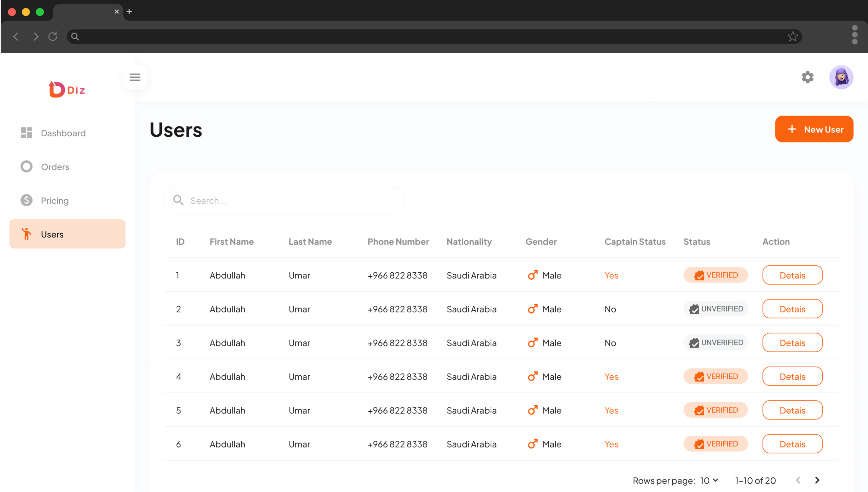Open the Rows per page dropdown
Screen dimensions: 868x492
pos(709,480)
